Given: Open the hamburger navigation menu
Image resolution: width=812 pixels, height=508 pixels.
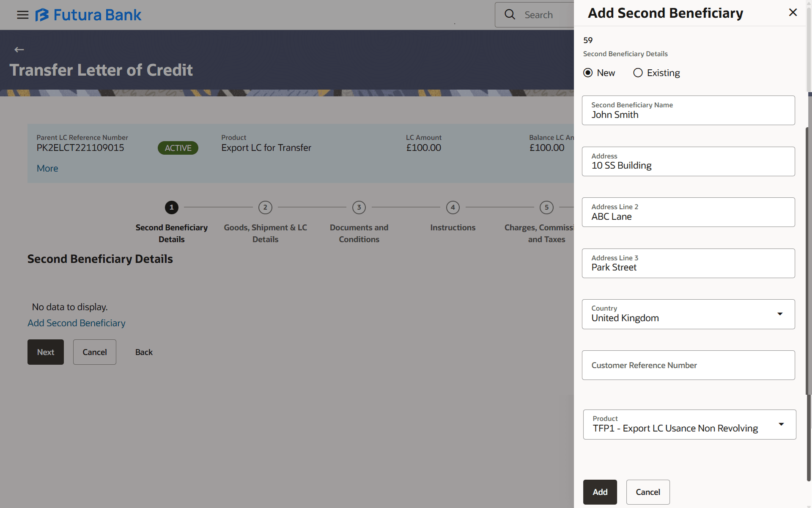Looking at the screenshot, I should (22, 15).
